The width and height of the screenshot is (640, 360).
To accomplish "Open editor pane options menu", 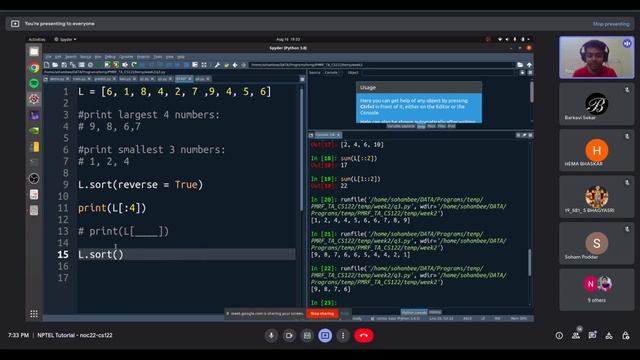I will [x=302, y=79].
